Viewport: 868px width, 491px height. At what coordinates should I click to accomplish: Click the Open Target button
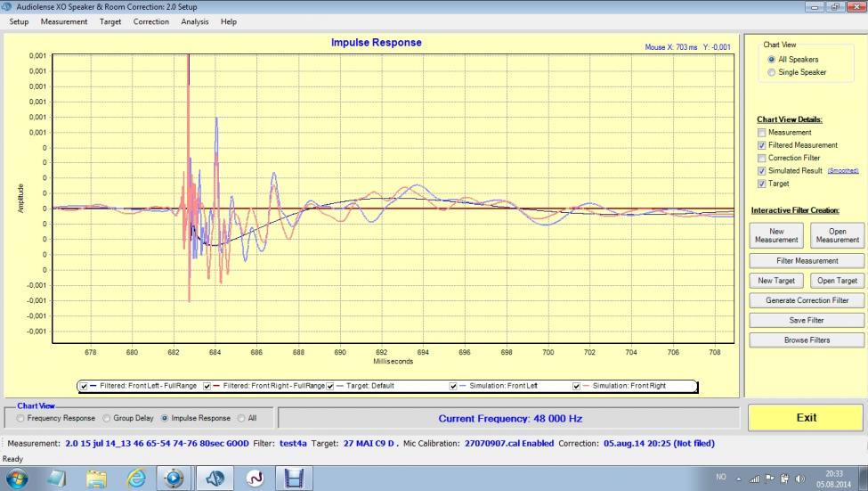tap(837, 281)
